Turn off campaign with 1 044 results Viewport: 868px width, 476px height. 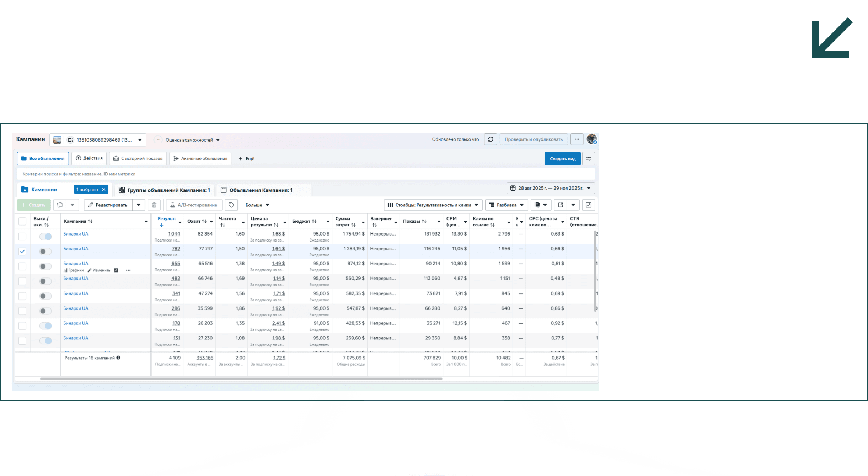[x=45, y=237]
